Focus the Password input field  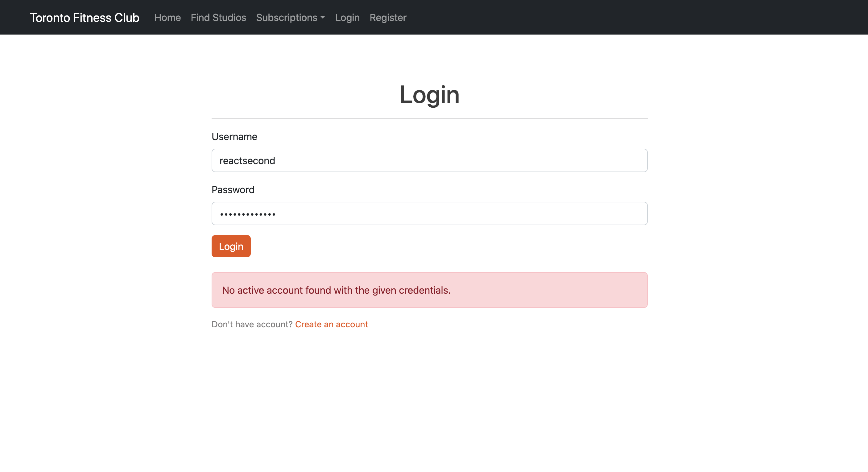point(429,213)
